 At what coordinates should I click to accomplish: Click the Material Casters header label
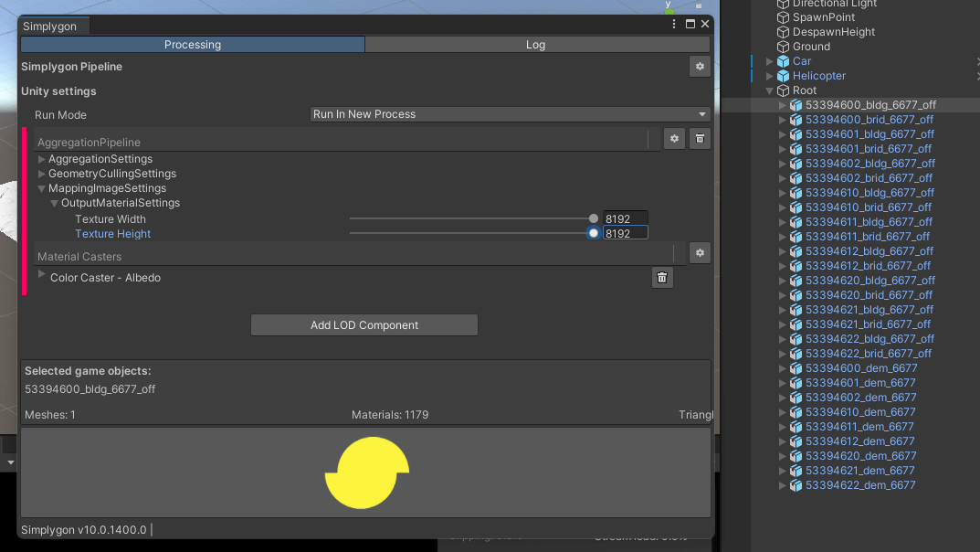point(79,257)
